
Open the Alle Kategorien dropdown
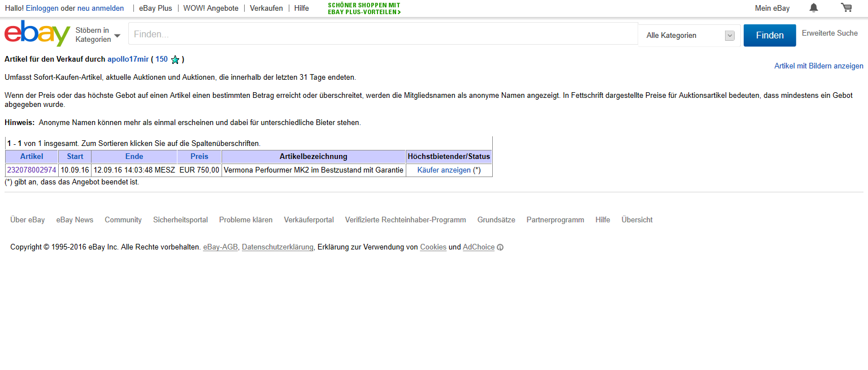pos(689,35)
